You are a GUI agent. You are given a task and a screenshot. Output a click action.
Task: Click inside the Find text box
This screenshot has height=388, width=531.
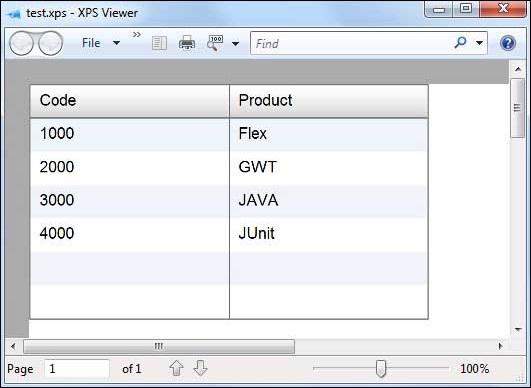(x=351, y=43)
